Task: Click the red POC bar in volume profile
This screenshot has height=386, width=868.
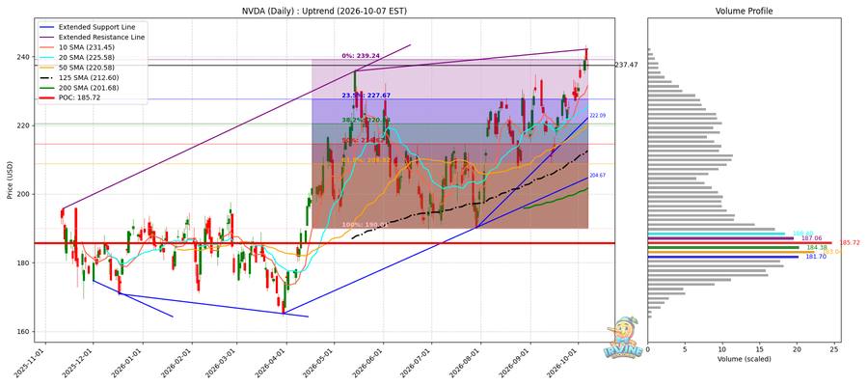Action: (x=740, y=242)
